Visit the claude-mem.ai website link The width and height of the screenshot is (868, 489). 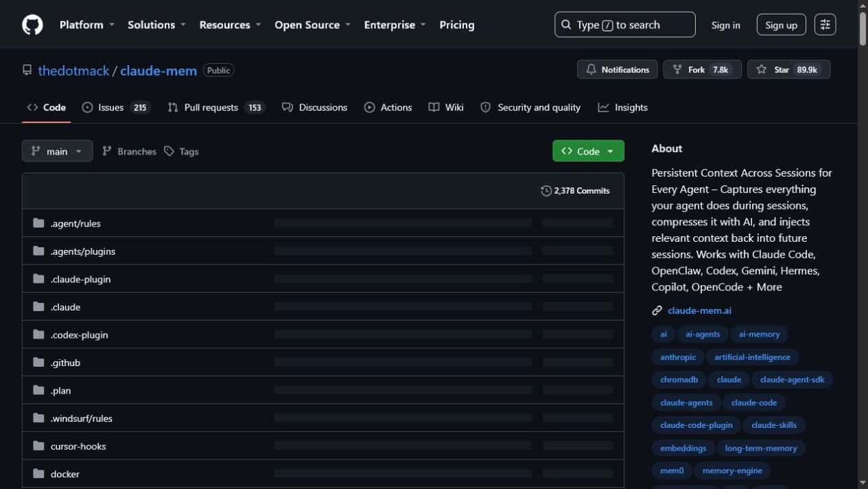click(699, 310)
